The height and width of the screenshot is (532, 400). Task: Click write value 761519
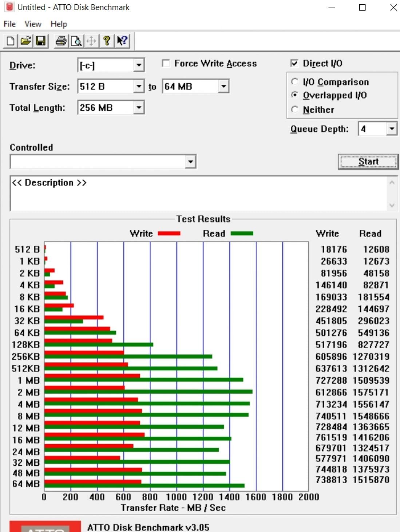point(331,437)
